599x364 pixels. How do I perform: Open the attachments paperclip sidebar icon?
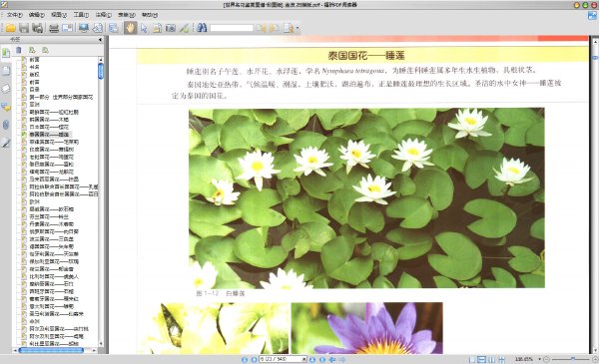pos(6,125)
